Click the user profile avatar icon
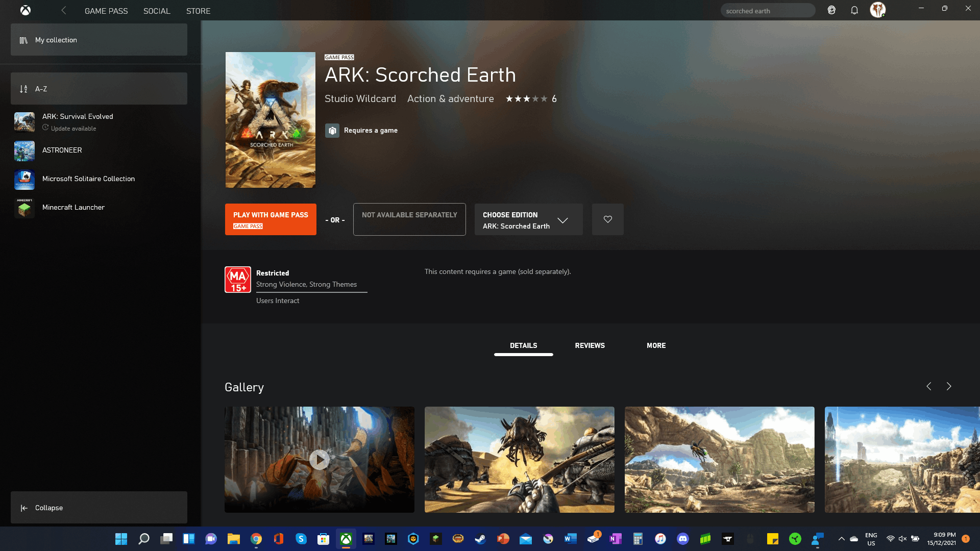This screenshot has height=551, width=980. point(877,10)
